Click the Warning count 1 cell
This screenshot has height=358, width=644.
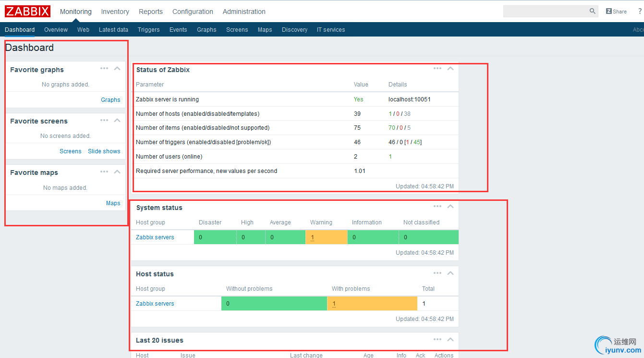click(x=327, y=237)
